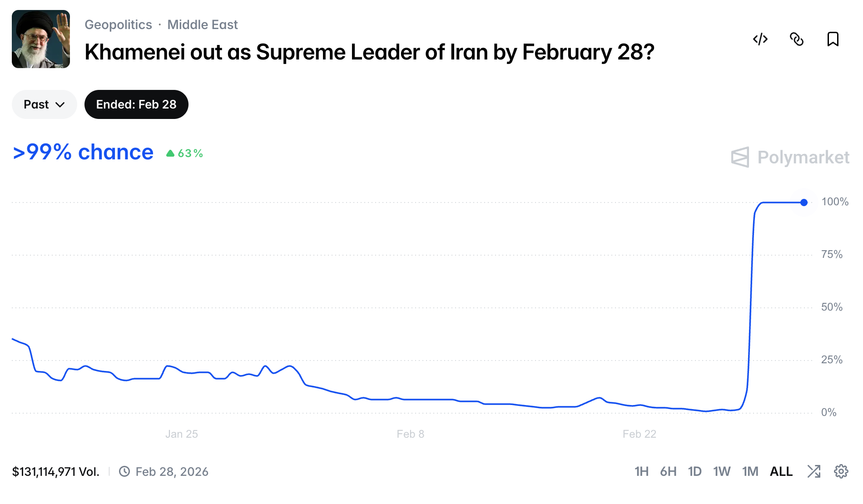Copy the market link icon
This screenshot has width=863, height=504.
797,40
